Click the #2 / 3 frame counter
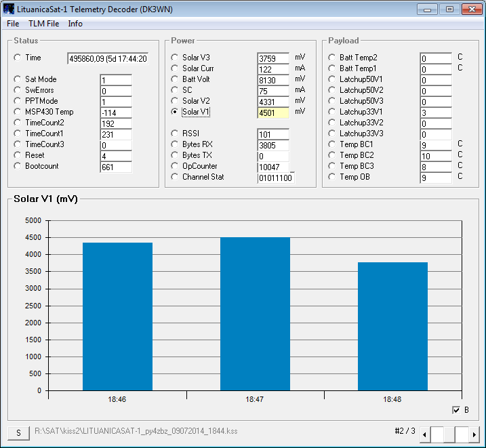Viewport: 486px width, 448px height. point(405,430)
